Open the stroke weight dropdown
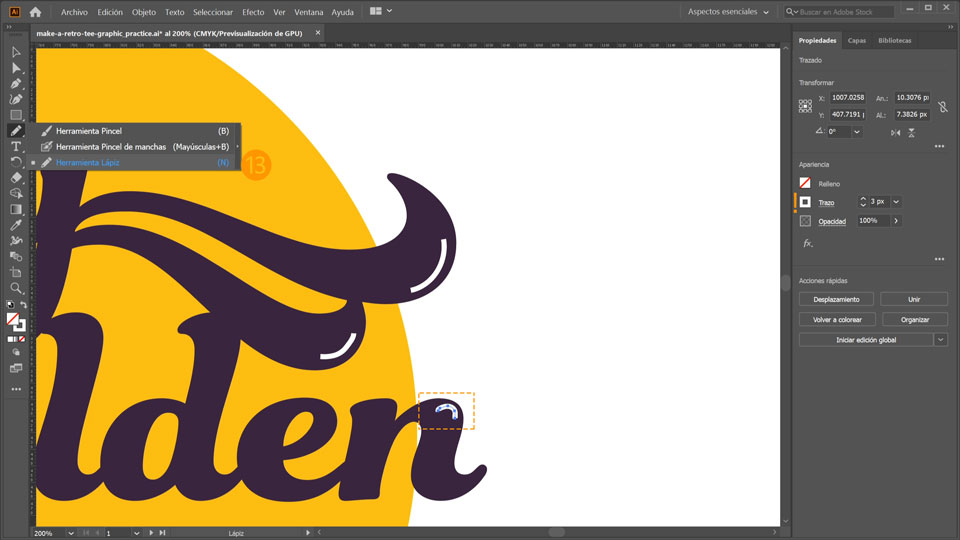The image size is (960, 540). point(896,202)
